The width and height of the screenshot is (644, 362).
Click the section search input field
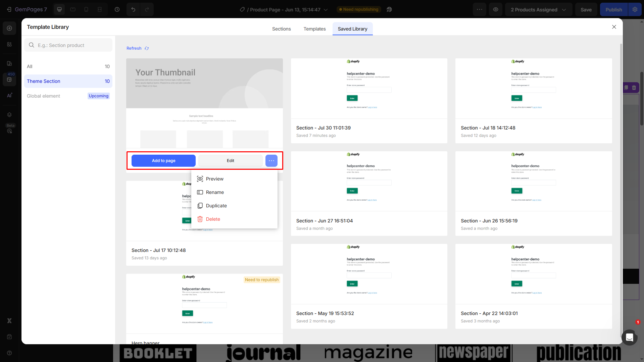[68, 45]
